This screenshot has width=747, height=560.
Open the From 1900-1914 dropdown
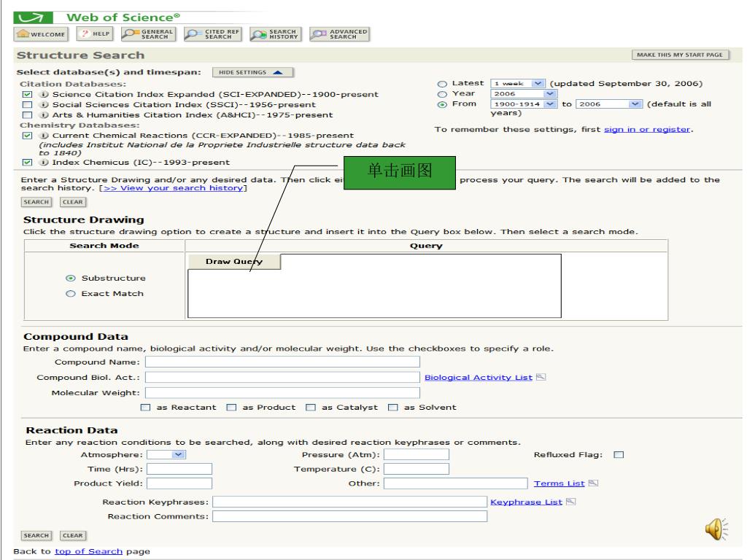(x=524, y=104)
